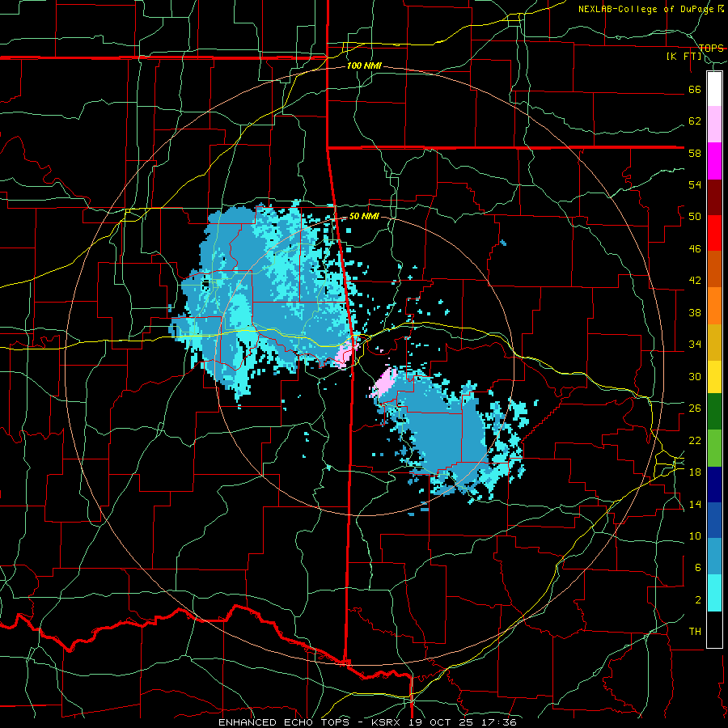Click legend value 46
Screen dimensions: 728x728
(695, 249)
